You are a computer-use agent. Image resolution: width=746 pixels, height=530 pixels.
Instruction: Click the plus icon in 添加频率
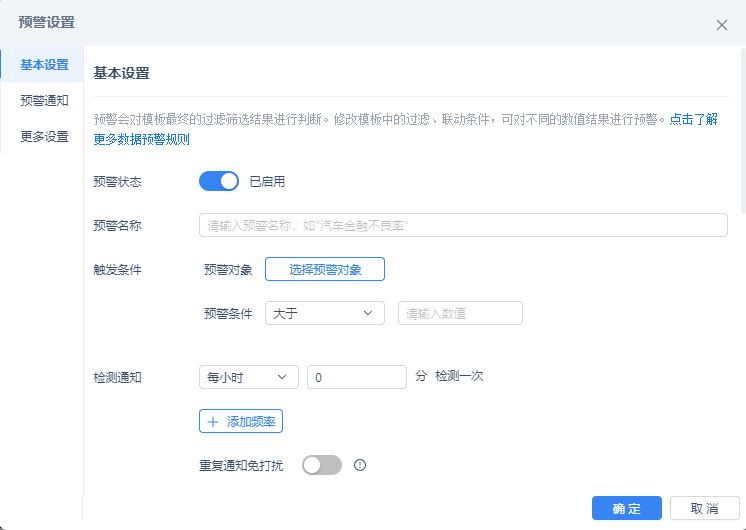pyautogui.click(x=213, y=422)
